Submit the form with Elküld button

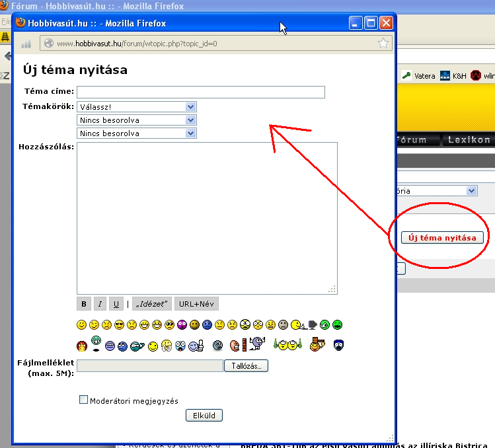click(204, 416)
